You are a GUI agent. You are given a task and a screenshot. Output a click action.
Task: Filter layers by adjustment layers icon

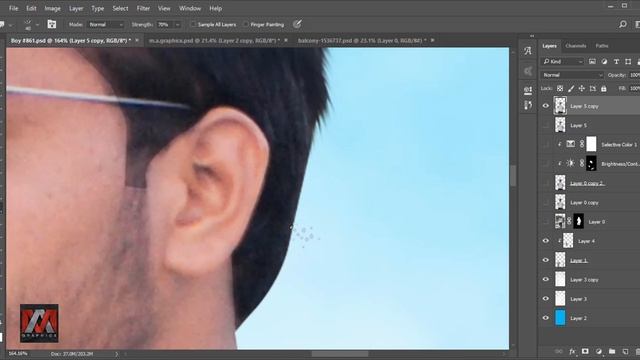pos(604,62)
